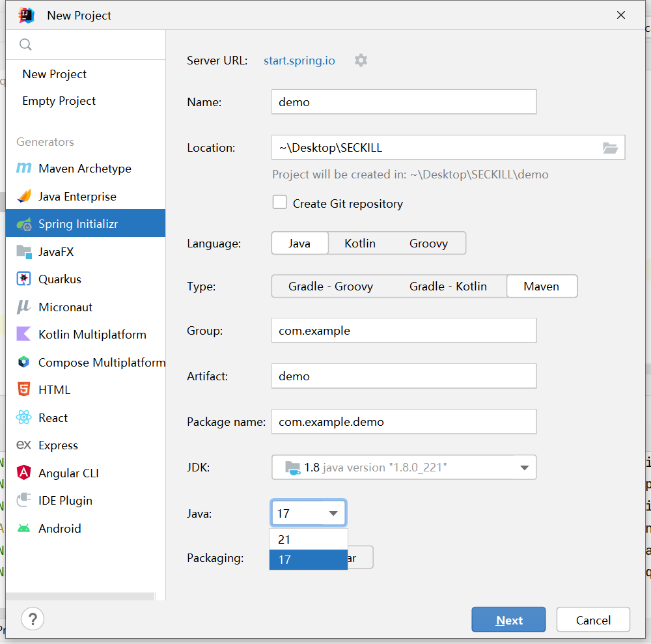Click the Maven Archetype generator icon
Viewport: 651px width, 644px height.
pos(24,169)
